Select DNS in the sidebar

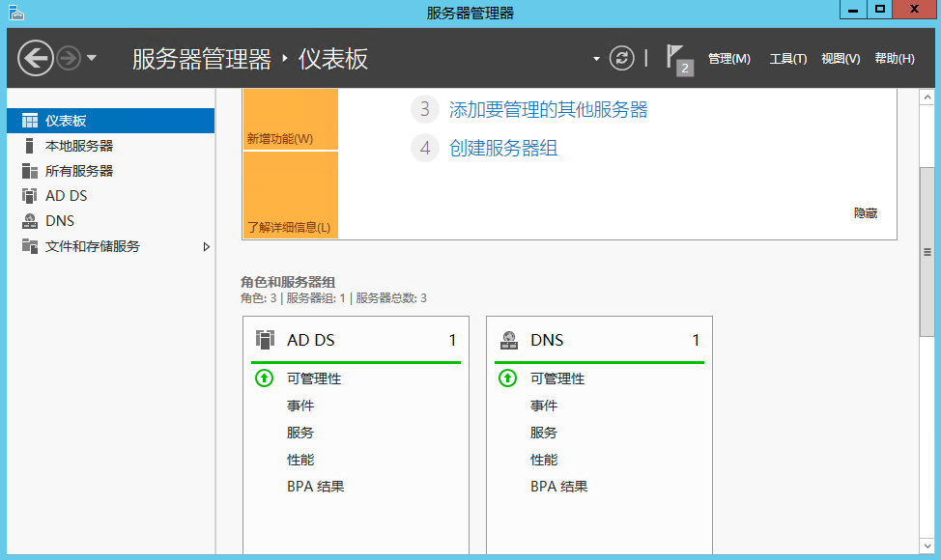point(110,221)
